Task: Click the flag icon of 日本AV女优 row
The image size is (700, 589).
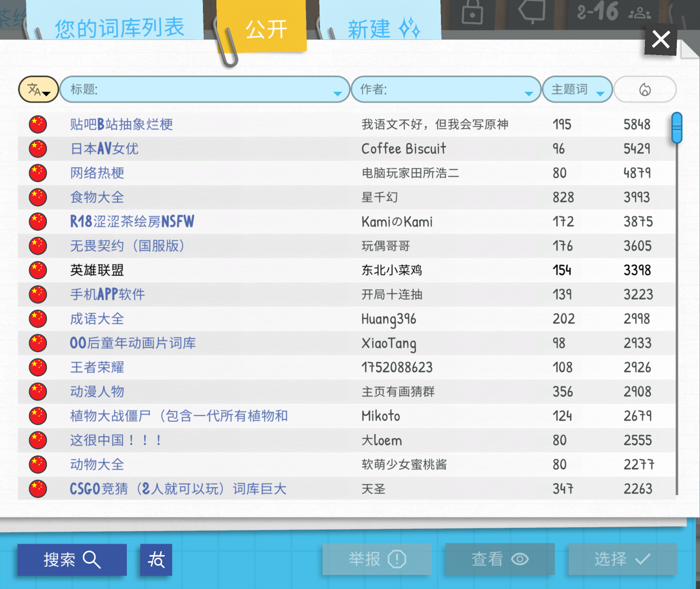Action: [38, 148]
